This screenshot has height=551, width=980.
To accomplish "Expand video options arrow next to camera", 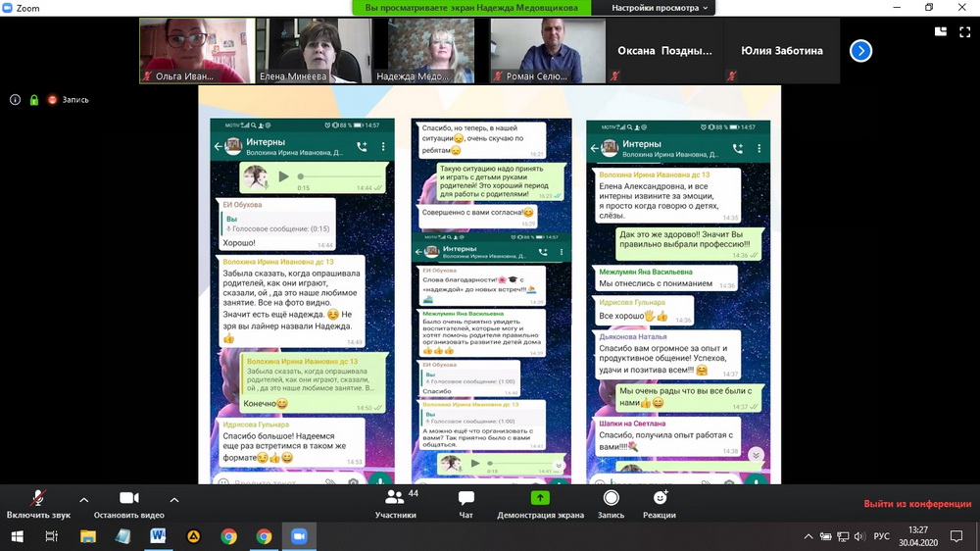I will pos(174,500).
